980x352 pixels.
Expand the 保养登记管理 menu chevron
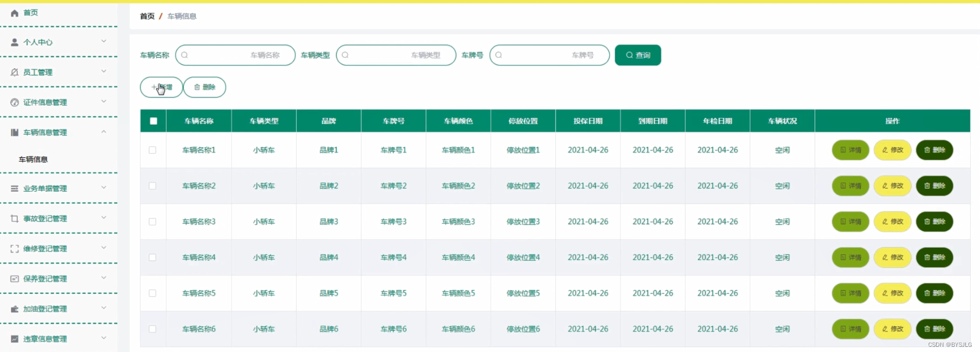point(104,278)
